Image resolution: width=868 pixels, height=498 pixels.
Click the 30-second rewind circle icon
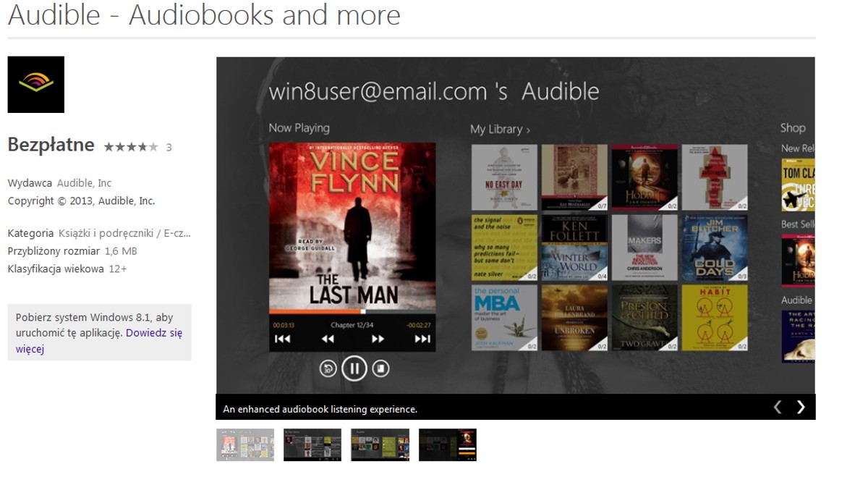(x=328, y=368)
